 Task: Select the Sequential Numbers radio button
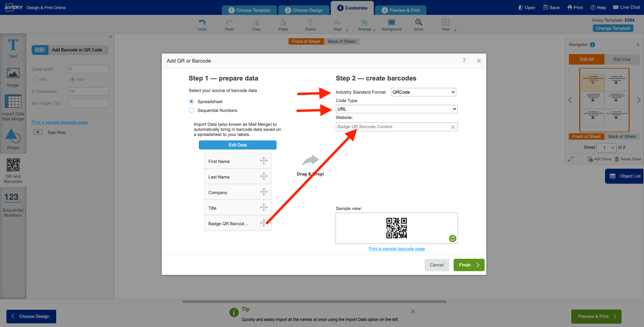click(x=191, y=110)
